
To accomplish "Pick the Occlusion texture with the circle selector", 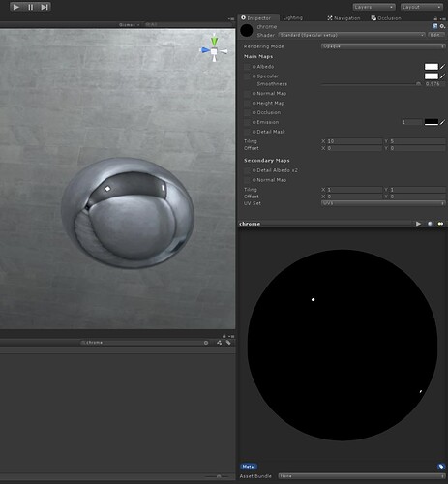I will pos(254,112).
